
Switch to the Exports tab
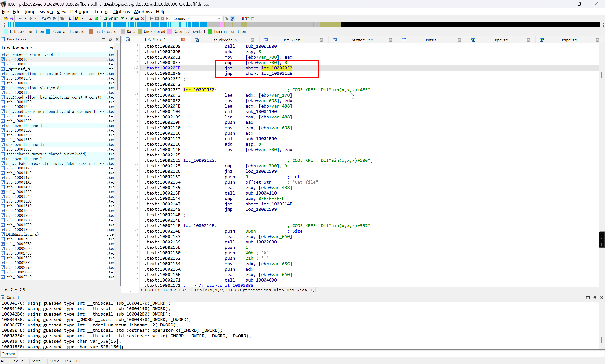[569, 40]
